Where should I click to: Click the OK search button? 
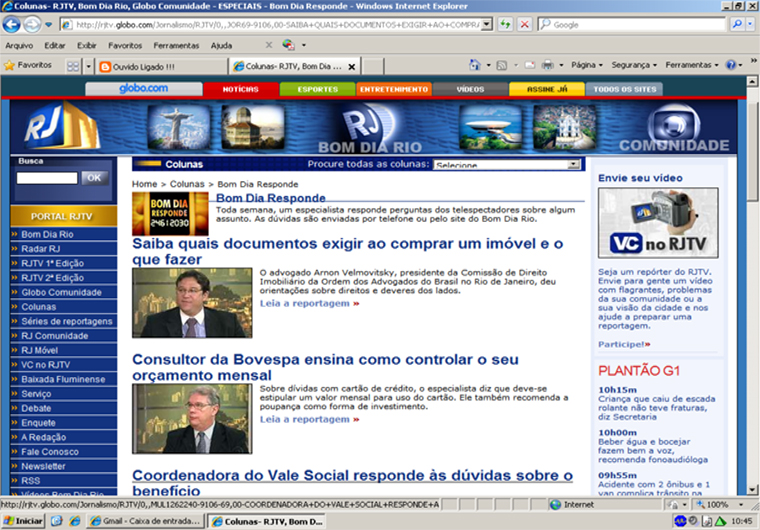[x=94, y=178]
